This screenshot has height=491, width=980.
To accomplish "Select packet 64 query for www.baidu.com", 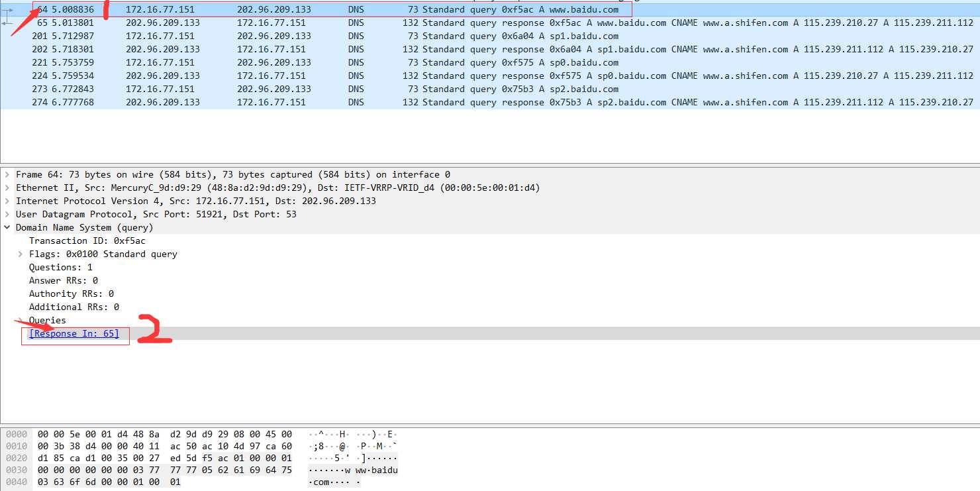I will pos(490,10).
